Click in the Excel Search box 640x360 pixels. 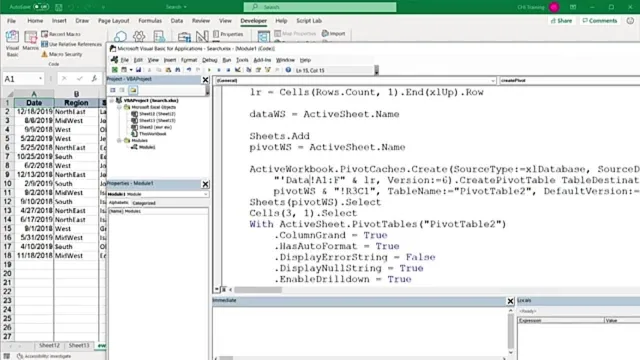click(320, 7)
